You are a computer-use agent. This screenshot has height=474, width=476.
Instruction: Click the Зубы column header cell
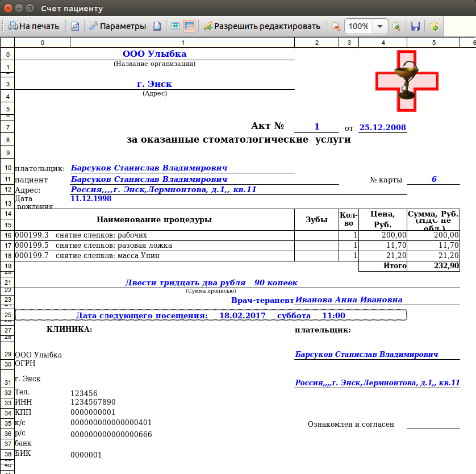tap(316, 219)
